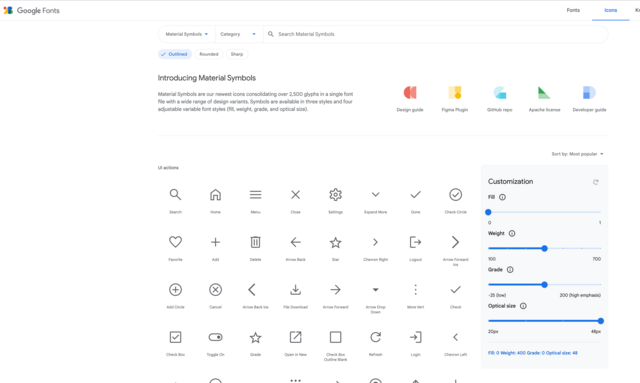Viewport: 640px width, 383px height.
Task: Pick the Arrow Forward Ios icon
Action: pos(456,242)
